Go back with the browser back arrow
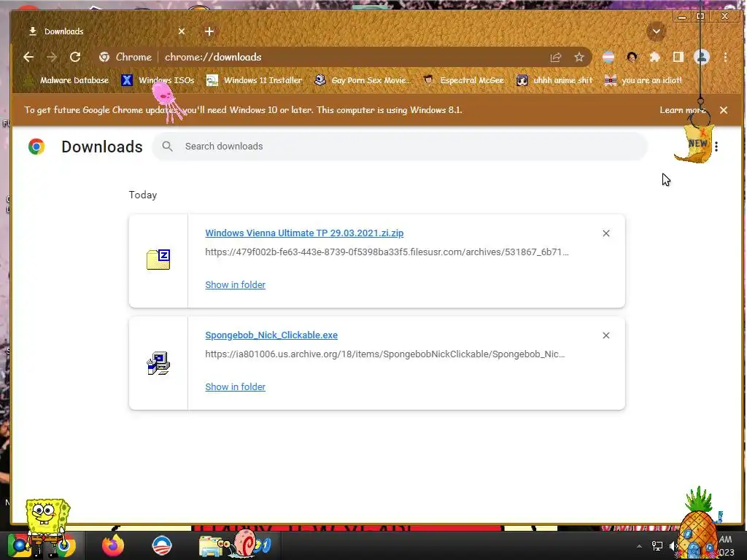This screenshot has width=747, height=560. click(28, 57)
